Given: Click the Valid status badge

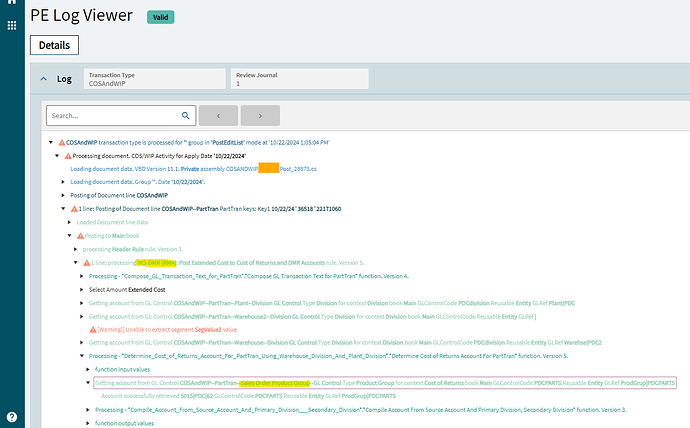Looking at the screenshot, I should [161, 17].
